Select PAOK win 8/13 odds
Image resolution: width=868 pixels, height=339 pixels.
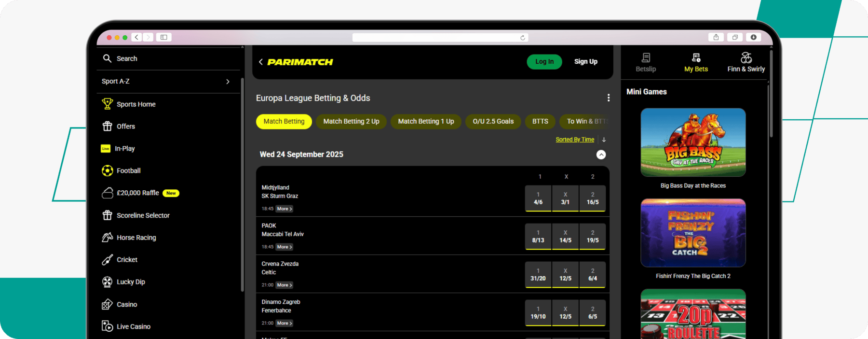(x=538, y=237)
